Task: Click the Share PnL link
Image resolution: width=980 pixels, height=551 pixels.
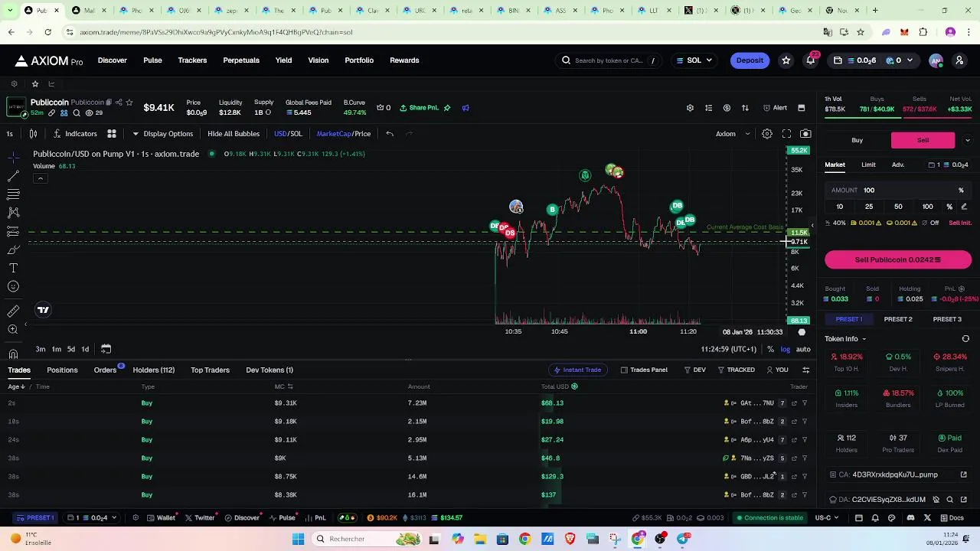Action: pyautogui.click(x=419, y=108)
